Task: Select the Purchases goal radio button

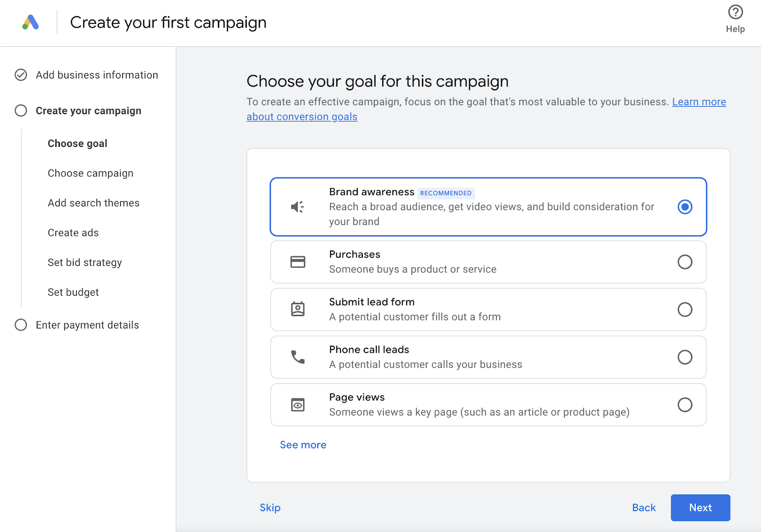Action: click(685, 261)
